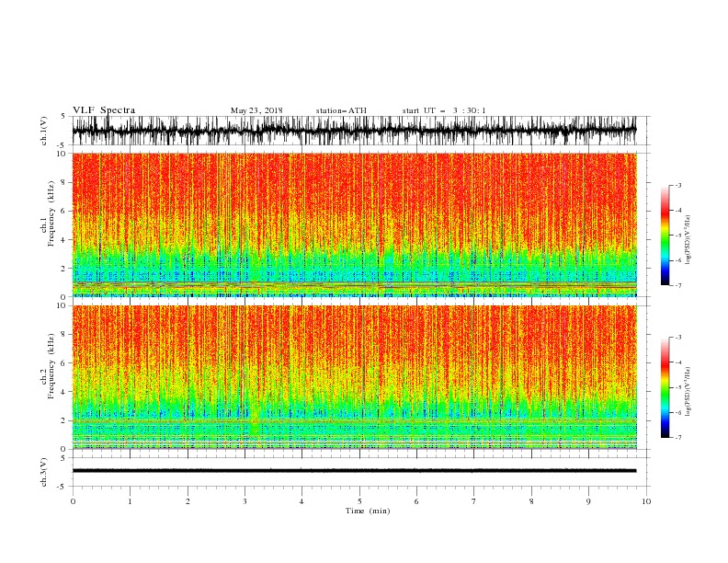
Task: Click the ch.2 spectrogram at the 2 kHz line
Action: [354, 420]
